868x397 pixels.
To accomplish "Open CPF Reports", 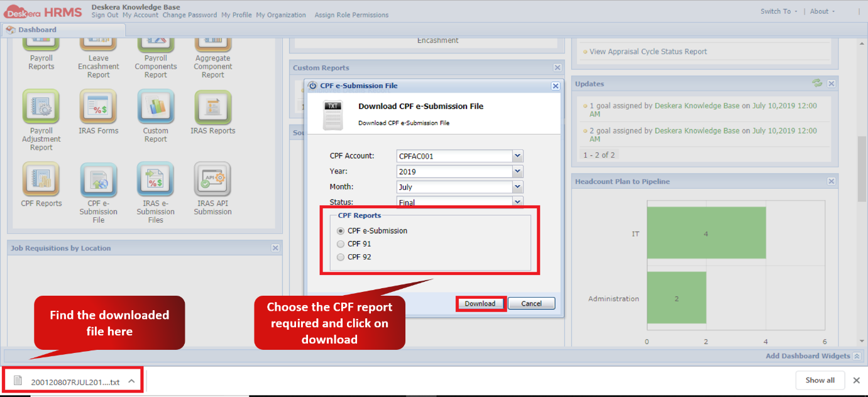I will 41,179.
